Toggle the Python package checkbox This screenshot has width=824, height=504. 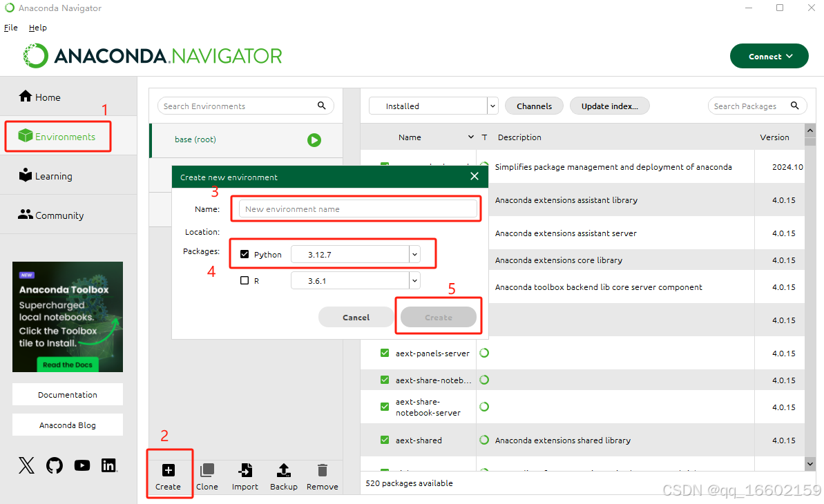245,254
